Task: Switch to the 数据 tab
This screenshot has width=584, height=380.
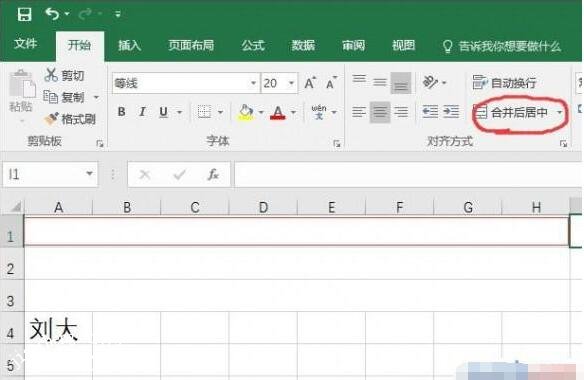Action: (303, 45)
